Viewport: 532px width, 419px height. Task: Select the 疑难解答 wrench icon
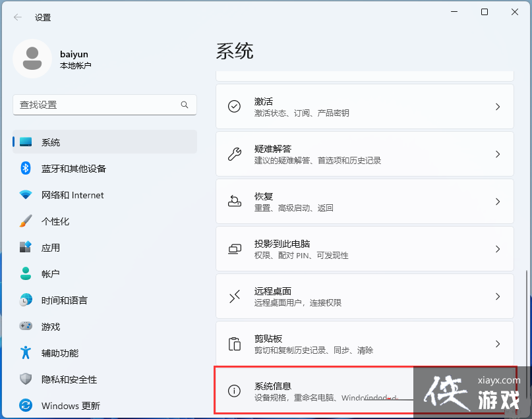coord(234,154)
